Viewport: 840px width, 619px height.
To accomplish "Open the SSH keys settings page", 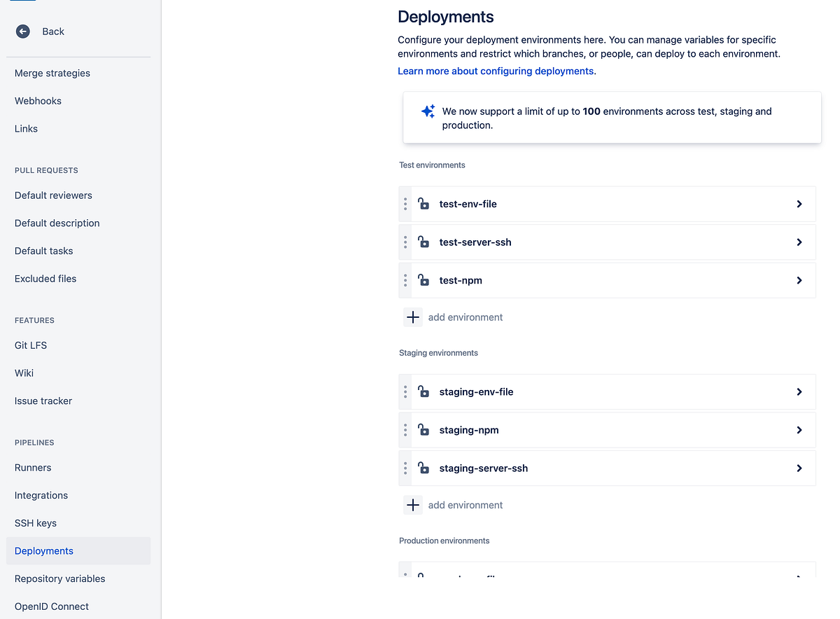I will click(x=35, y=522).
